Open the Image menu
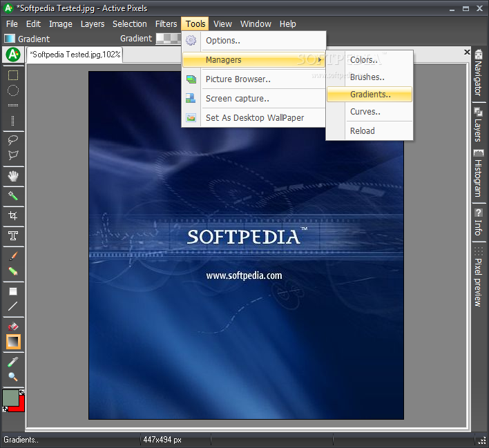The image size is (489, 448). pyautogui.click(x=61, y=24)
